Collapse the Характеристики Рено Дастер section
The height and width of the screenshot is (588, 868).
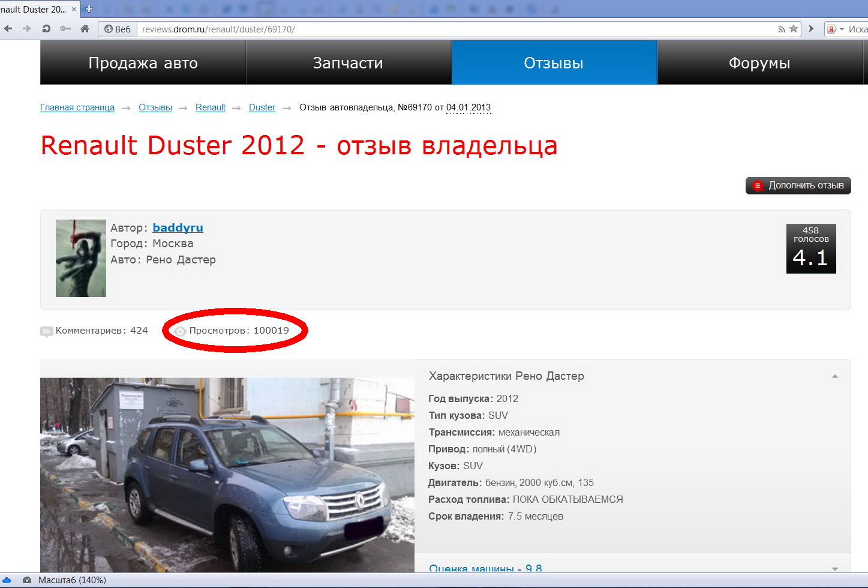[834, 376]
